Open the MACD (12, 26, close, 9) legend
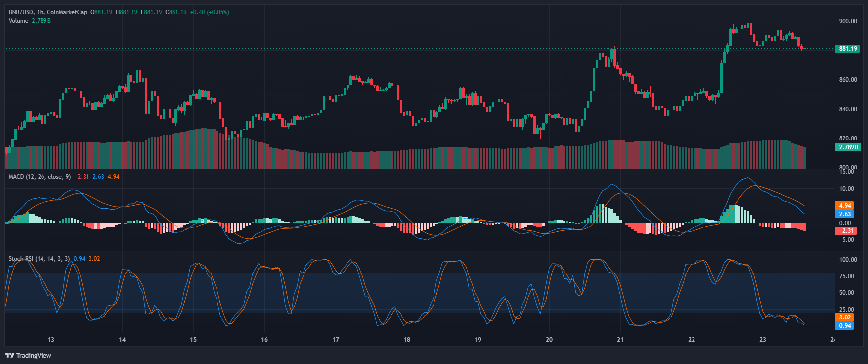 click(40, 177)
